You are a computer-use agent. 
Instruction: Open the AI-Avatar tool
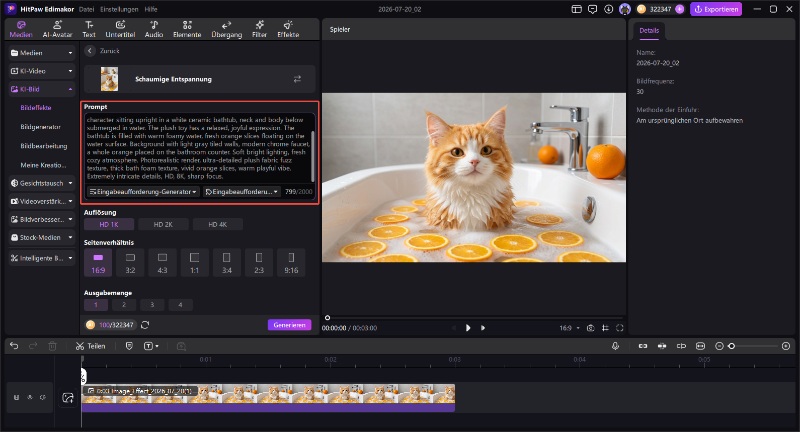tap(57, 29)
